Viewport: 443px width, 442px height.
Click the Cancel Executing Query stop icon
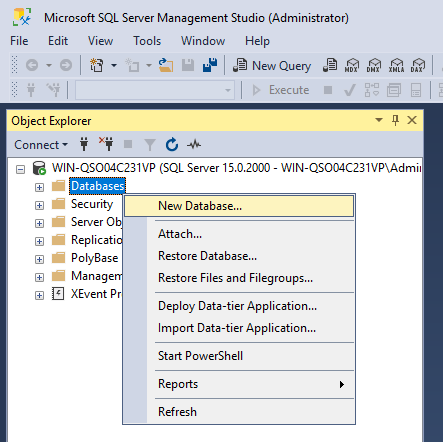[328, 90]
